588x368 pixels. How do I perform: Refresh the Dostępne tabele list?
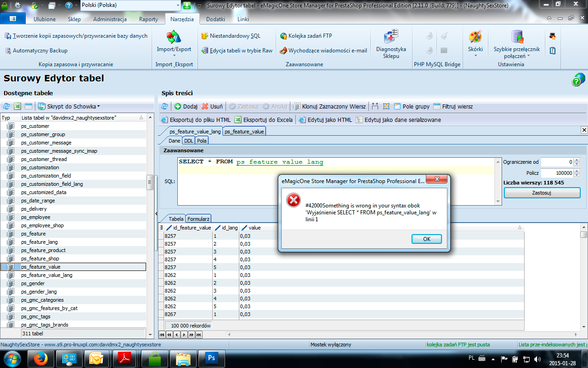[6, 106]
